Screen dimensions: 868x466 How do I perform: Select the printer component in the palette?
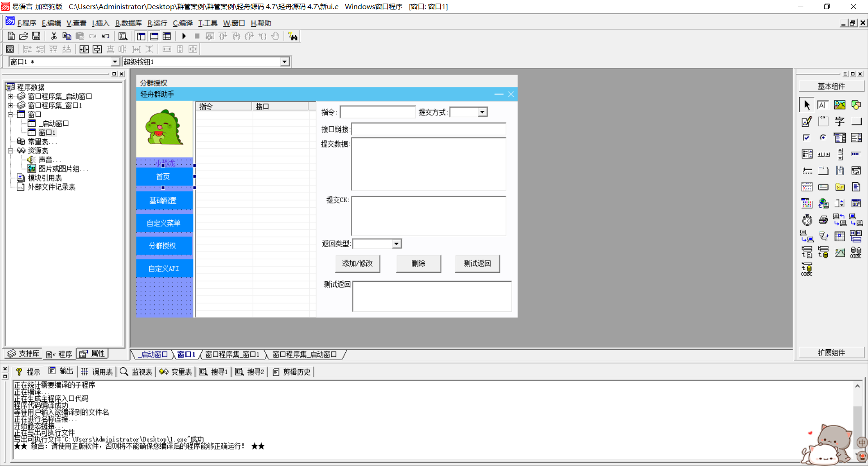click(823, 220)
